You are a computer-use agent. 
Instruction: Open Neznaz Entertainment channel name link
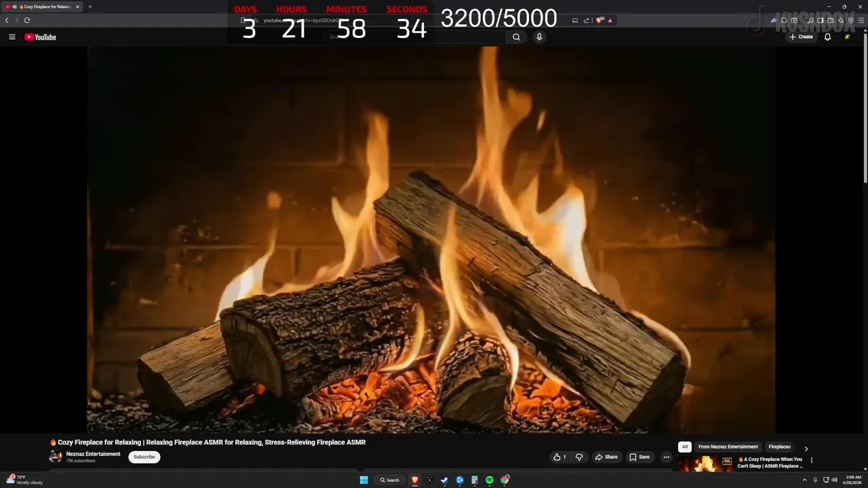[x=93, y=454]
